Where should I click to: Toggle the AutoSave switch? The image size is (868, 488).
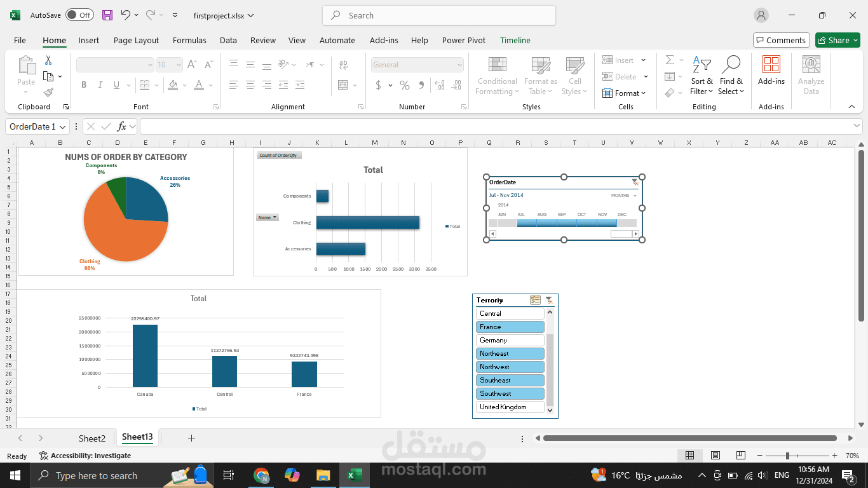click(79, 15)
